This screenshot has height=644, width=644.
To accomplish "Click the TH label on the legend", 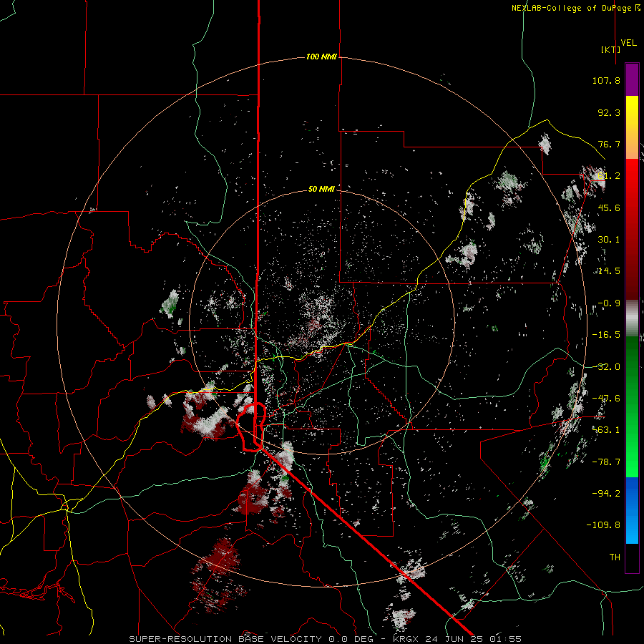I will [615, 557].
